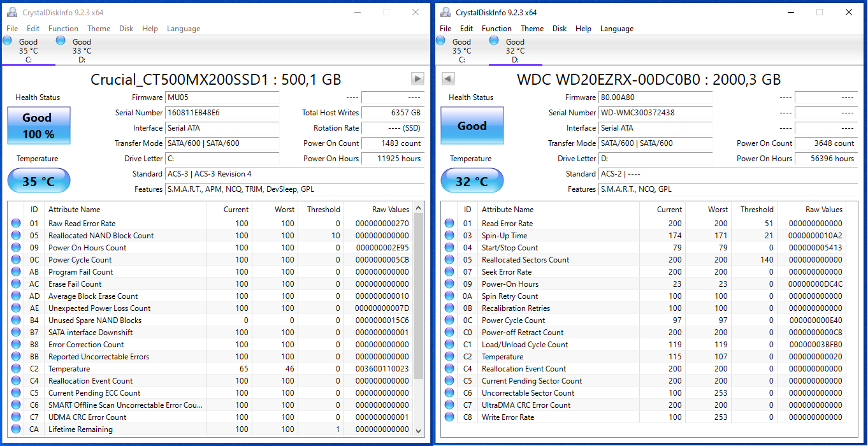Click Serial Number field WD-WMC300372438
Screen dimensions: 868x446
(x=656, y=113)
